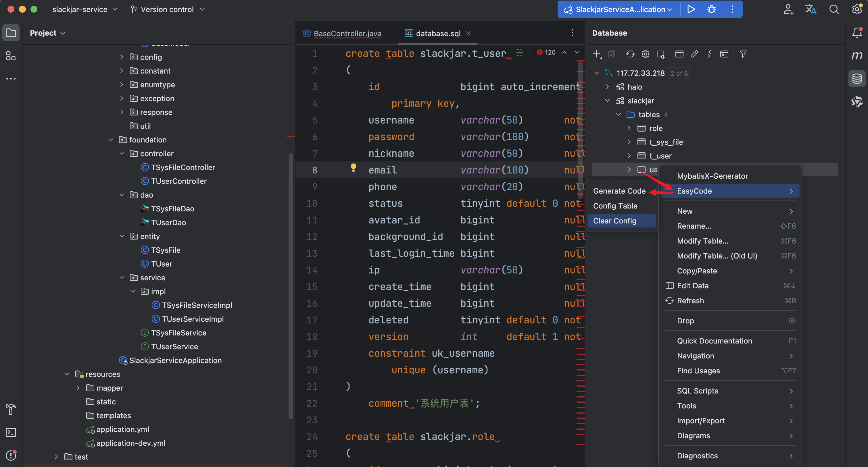Click the Notifications bell icon

pyautogui.click(x=857, y=33)
